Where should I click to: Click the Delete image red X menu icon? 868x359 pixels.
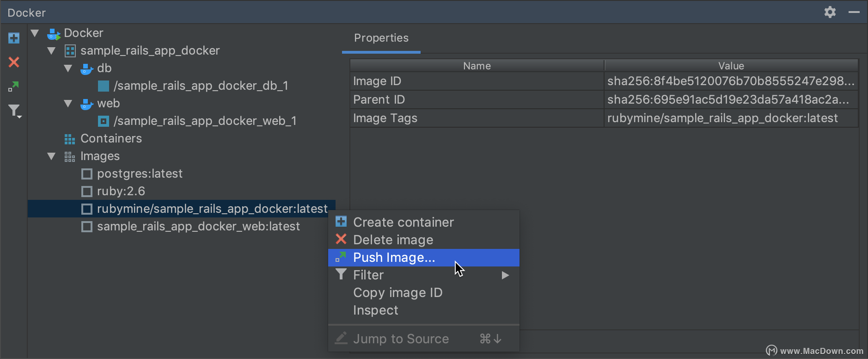coord(341,239)
